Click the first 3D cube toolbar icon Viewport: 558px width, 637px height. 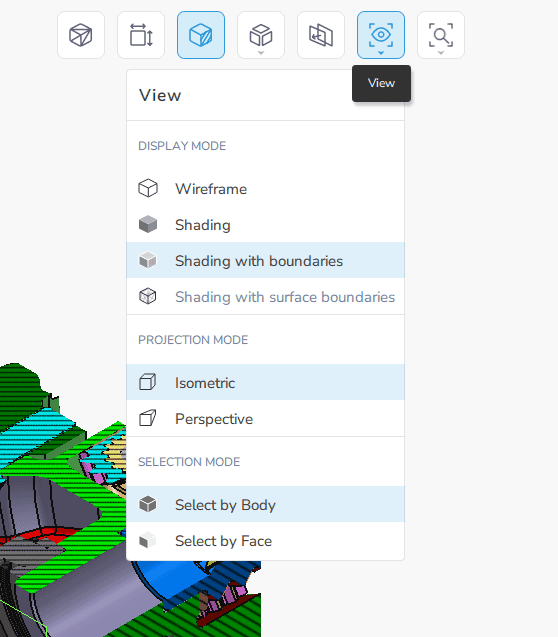pyautogui.click(x=81, y=35)
